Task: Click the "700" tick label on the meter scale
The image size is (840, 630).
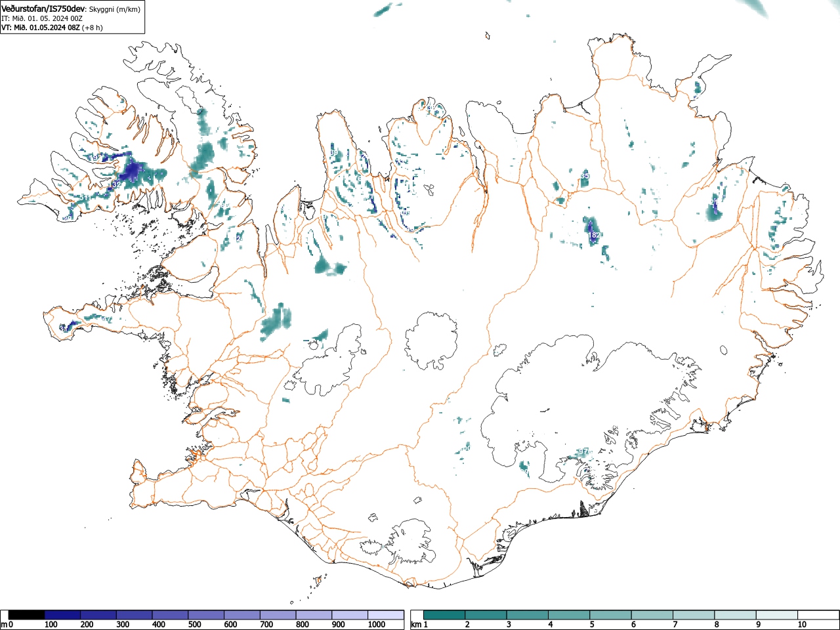Action: 266,625
